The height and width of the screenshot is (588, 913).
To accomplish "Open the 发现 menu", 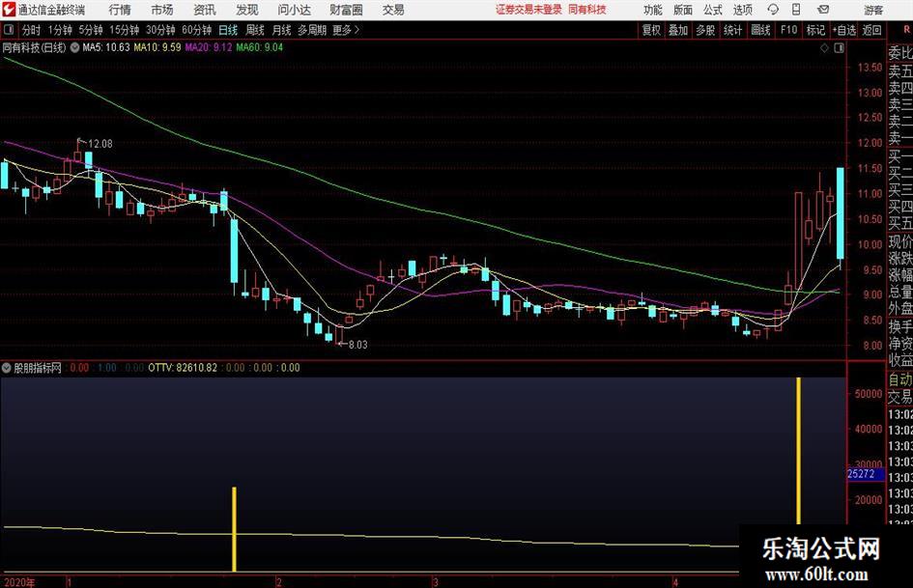I will pyautogui.click(x=247, y=10).
